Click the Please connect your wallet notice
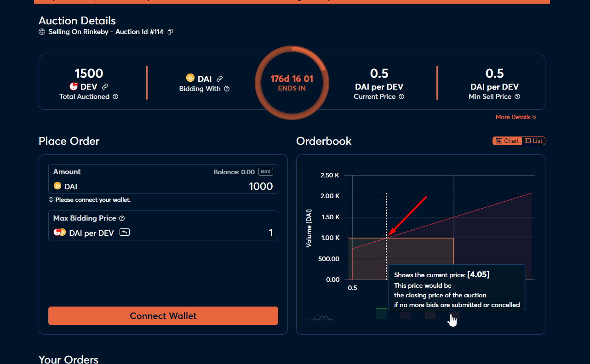Viewport: 590px width, 364px height. tap(93, 200)
